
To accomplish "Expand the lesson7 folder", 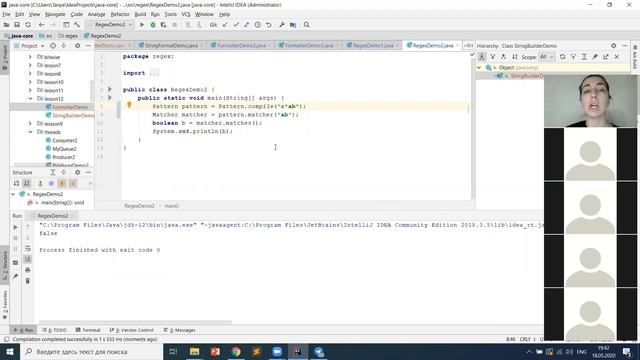I will tap(30, 65).
